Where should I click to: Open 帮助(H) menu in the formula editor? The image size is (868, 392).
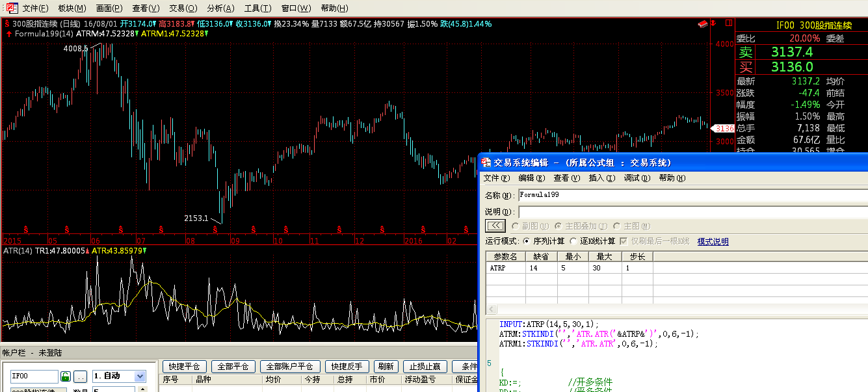(672, 177)
